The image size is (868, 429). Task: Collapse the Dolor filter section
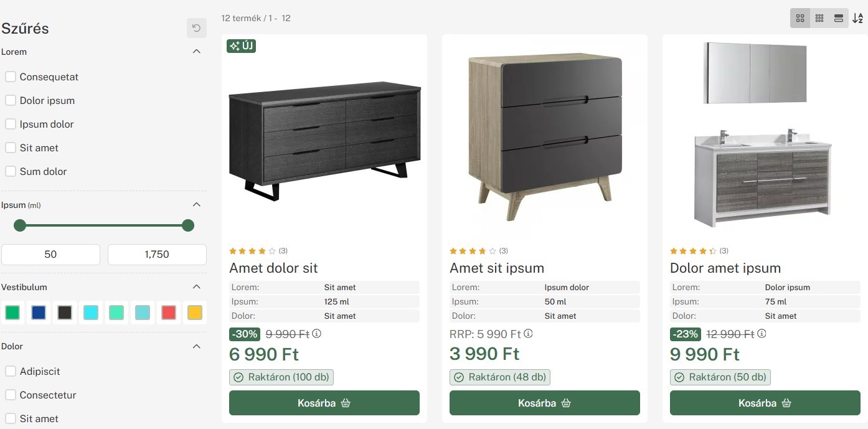click(x=197, y=346)
